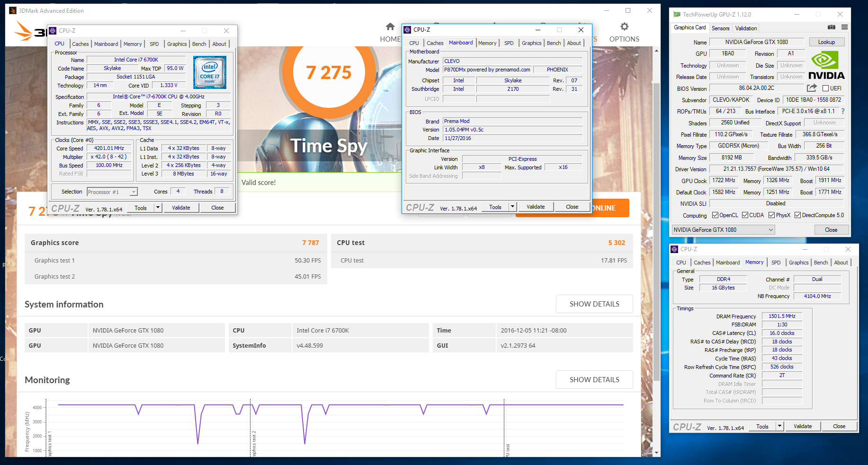Click the Graphics score 7 787 value

(311, 243)
